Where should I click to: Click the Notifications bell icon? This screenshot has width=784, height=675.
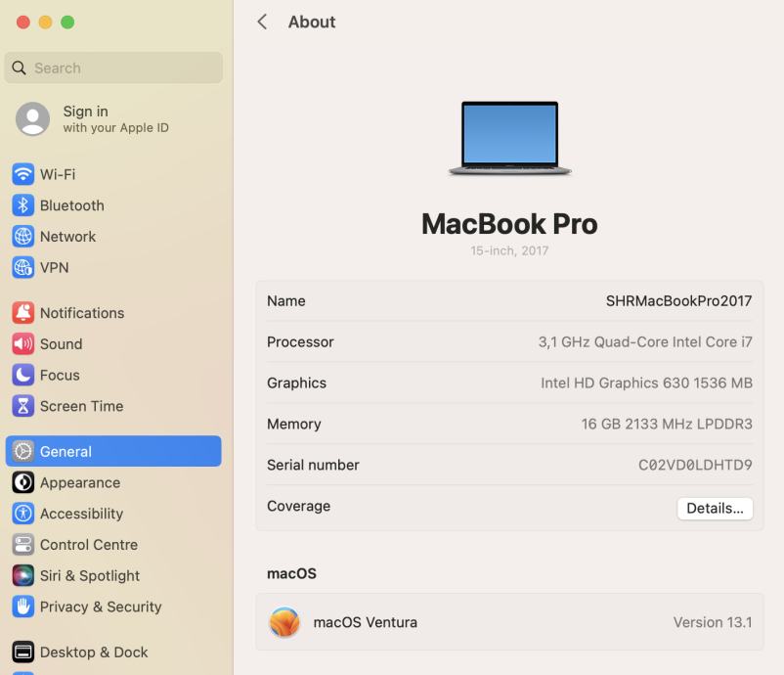pyautogui.click(x=23, y=313)
